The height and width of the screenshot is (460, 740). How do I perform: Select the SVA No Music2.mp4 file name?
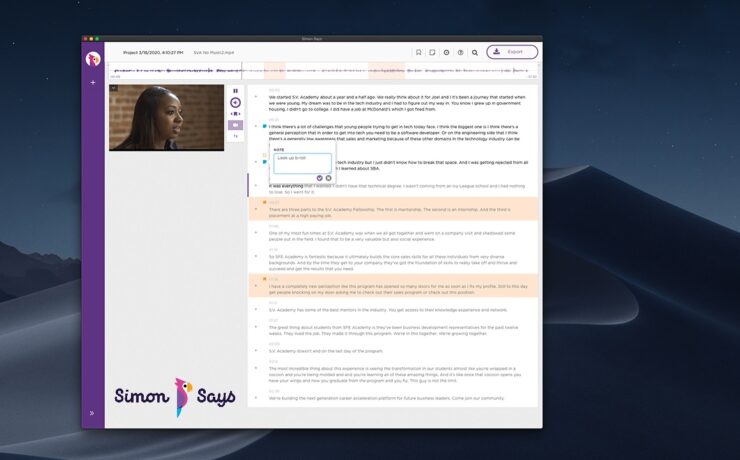[x=214, y=52]
